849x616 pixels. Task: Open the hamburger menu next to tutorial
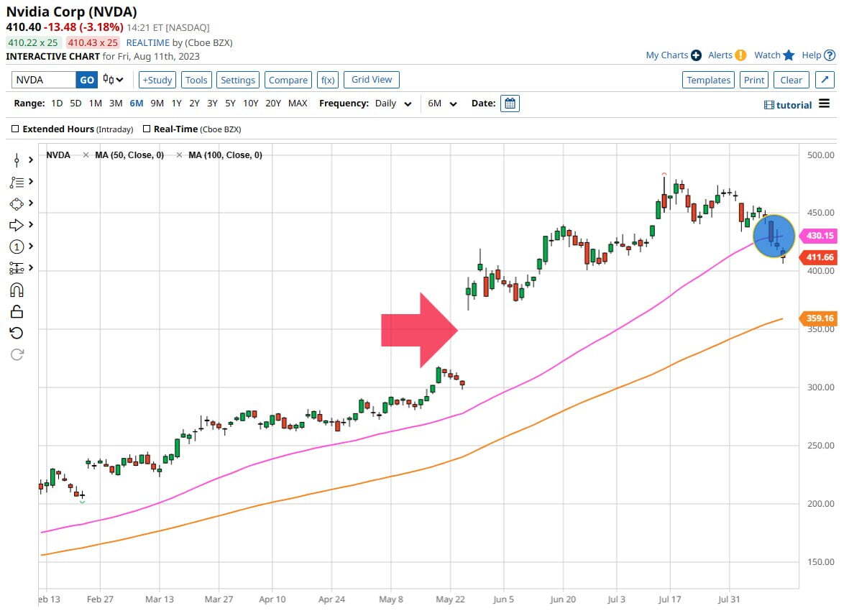pyautogui.click(x=824, y=104)
